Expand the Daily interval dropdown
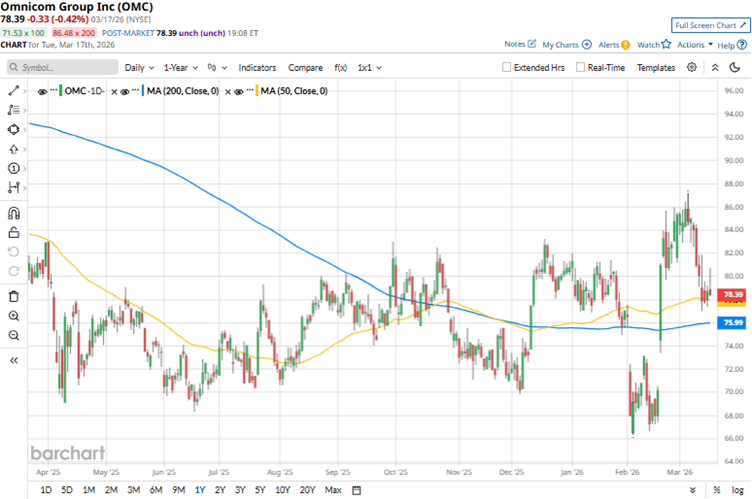The width and height of the screenshot is (752, 499). (x=139, y=68)
